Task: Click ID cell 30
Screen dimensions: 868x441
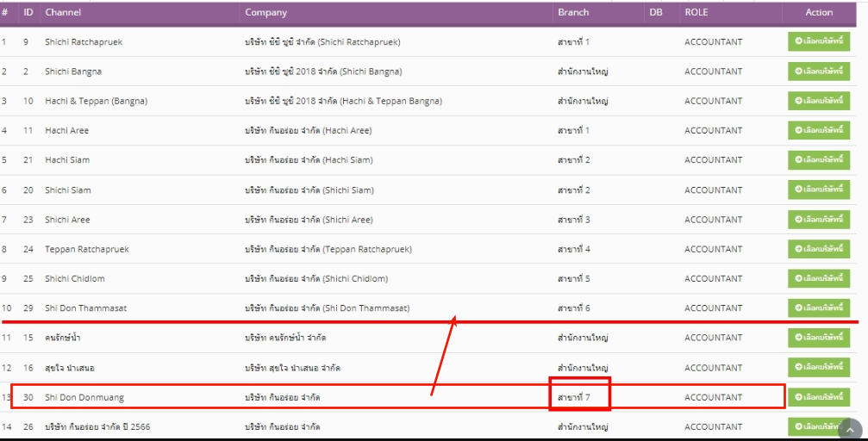Action: coord(28,397)
